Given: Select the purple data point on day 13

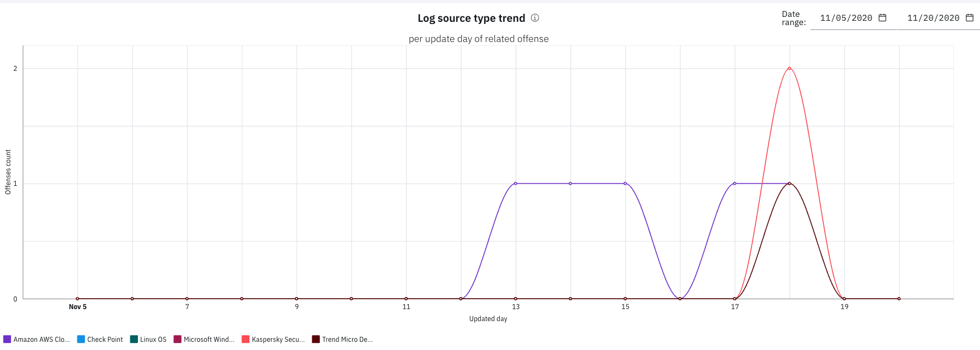Looking at the screenshot, I should (x=516, y=184).
